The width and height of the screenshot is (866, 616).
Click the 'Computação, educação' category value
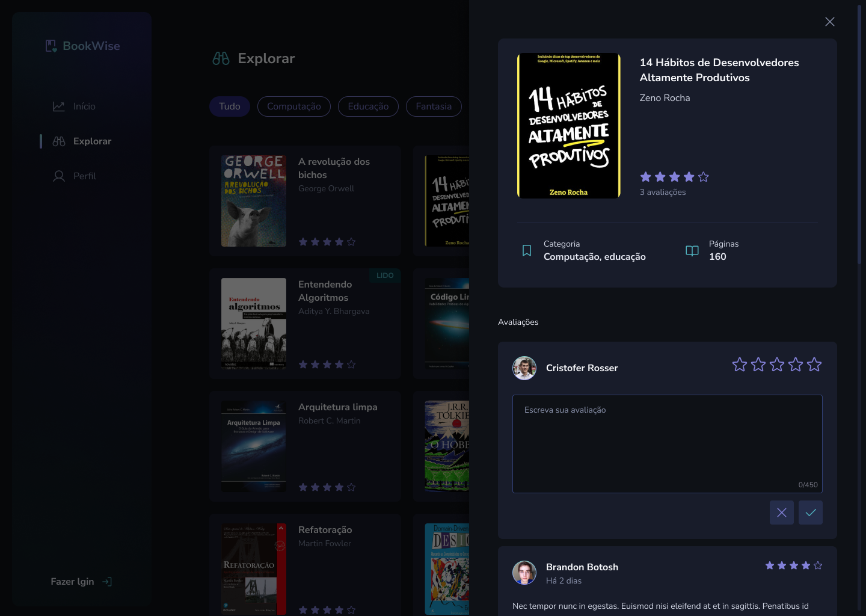coord(595,257)
